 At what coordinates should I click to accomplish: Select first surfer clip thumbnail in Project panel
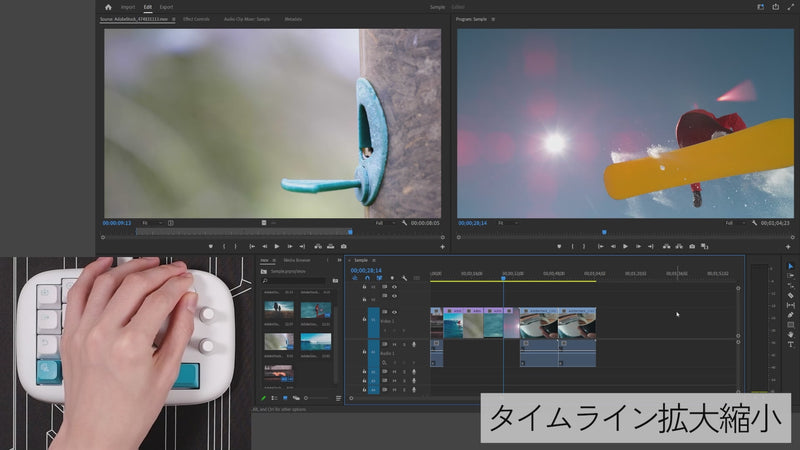[x=315, y=309]
